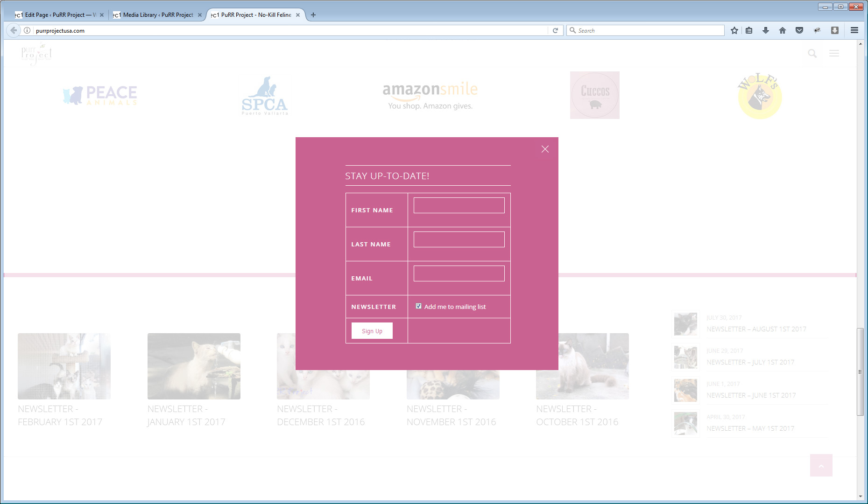Open Newsletter - December 1st 2016 link
868x504 pixels.
pos(321,415)
